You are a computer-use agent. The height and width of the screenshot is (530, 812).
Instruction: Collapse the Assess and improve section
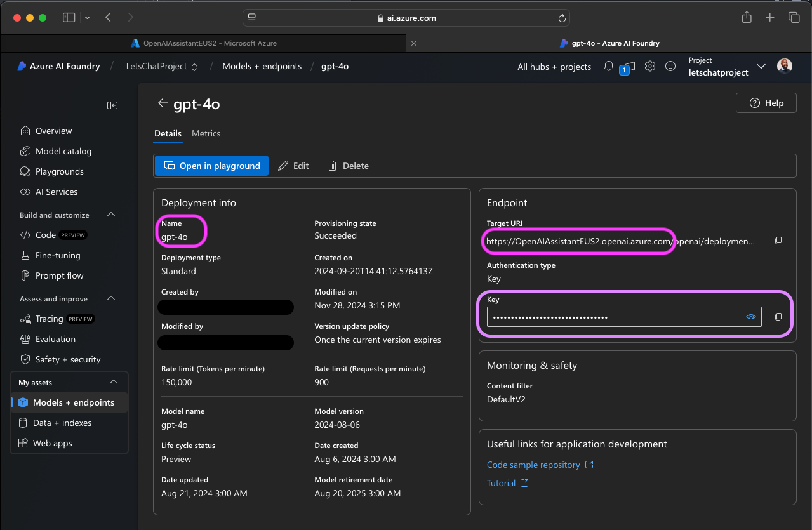point(111,298)
